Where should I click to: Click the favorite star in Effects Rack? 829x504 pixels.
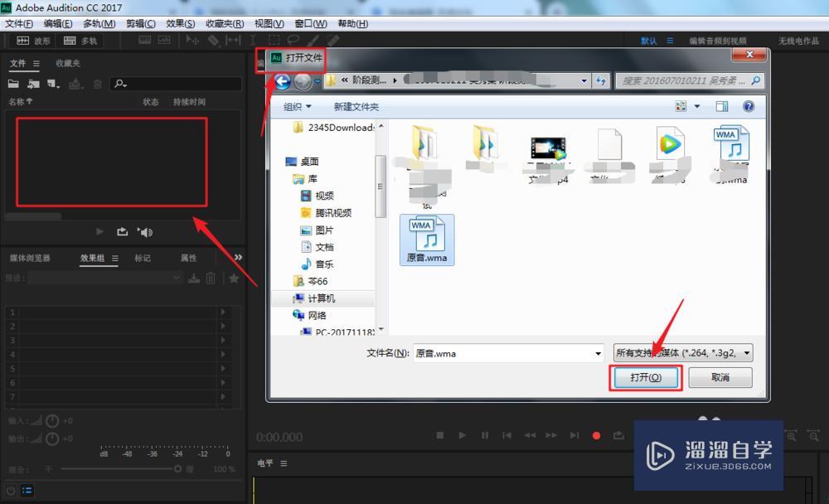pyautogui.click(x=234, y=279)
